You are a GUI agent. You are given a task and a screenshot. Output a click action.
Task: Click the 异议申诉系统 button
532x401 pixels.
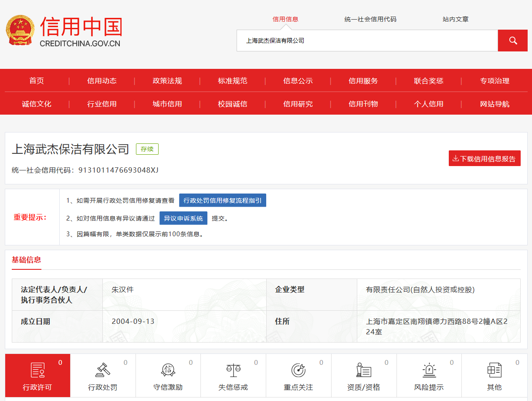coord(183,218)
